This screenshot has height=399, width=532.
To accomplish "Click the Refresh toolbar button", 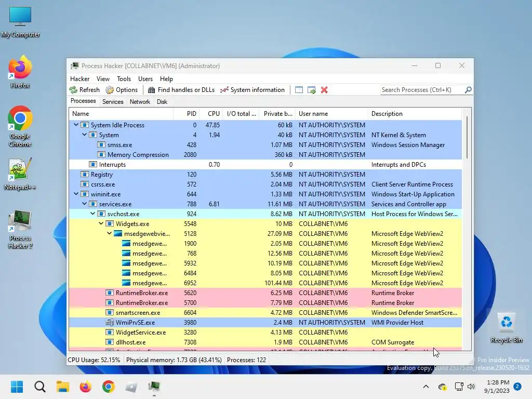I will pos(85,90).
